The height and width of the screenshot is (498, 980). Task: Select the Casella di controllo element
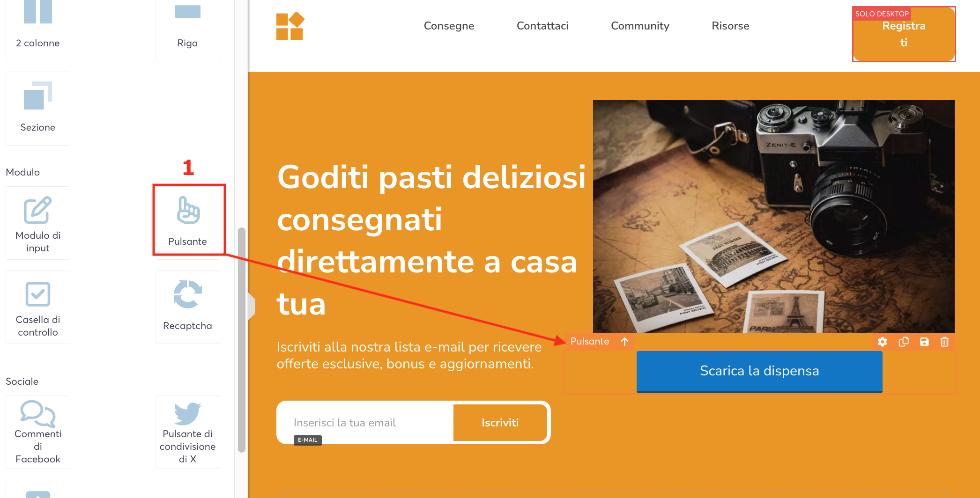click(x=38, y=307)
